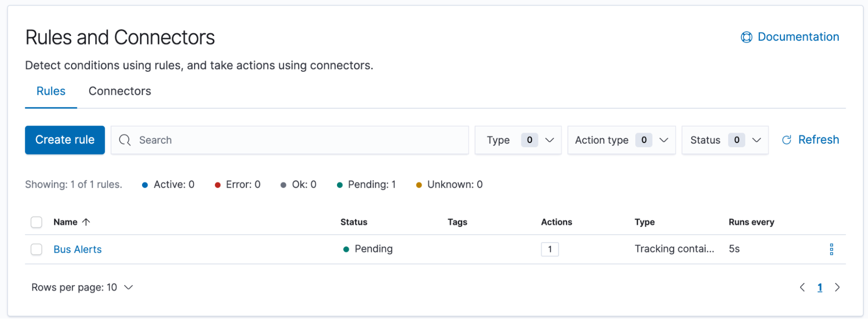Open the Bus Alerts row actions menu
868x319 pixels.
click(831, 249)
